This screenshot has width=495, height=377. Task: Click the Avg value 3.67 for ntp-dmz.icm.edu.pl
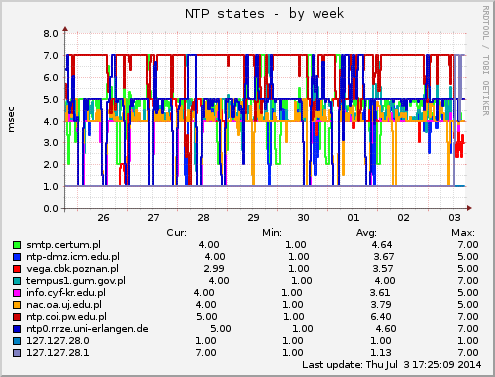pyautogui.click(x=384, y=257)
